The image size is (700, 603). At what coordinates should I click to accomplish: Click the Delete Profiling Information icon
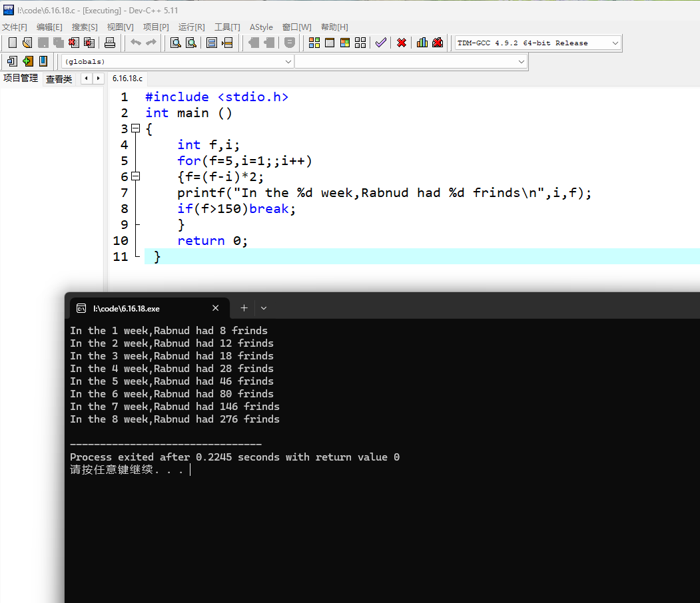click(438, 43)
